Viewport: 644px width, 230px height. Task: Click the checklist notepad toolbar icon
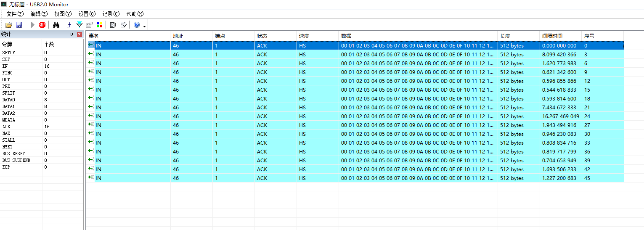[123, 25]
